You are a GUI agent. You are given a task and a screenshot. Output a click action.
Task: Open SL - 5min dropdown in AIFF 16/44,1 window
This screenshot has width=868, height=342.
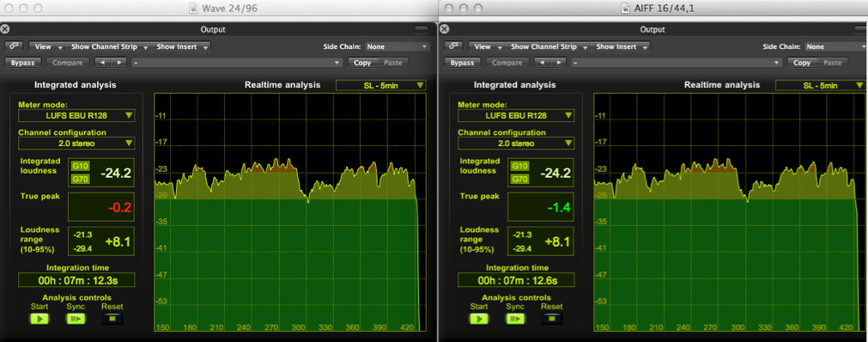(821, 85)
